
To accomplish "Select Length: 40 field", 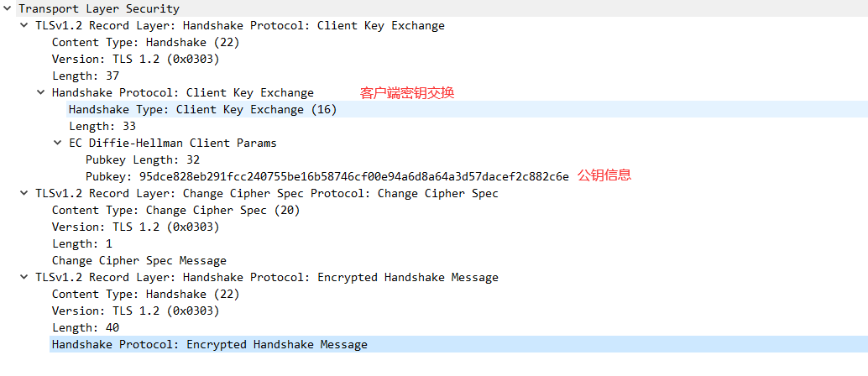I will point(86,328).
